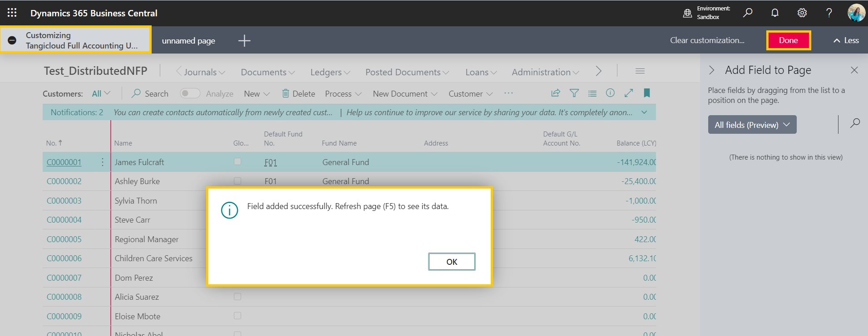
Task: Open the help question mark
Action: [x=829, y=13]
